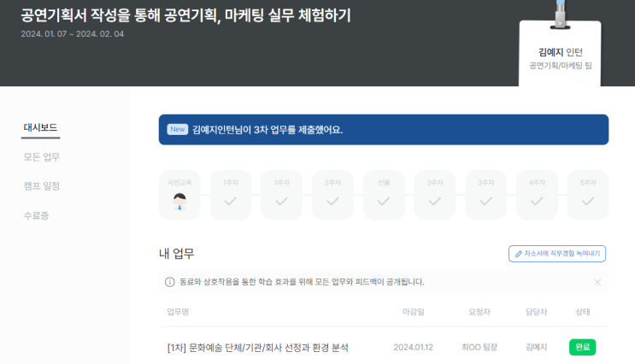Click the 김예지 인턴 name badge card
This screenshot has width=635, height=364.
point(560,58)
